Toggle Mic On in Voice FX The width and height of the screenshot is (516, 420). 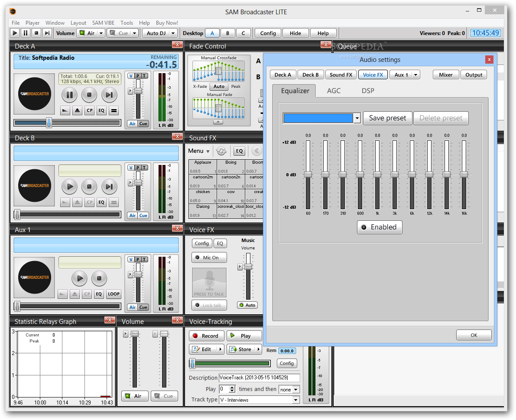click(x=209, y=258)
